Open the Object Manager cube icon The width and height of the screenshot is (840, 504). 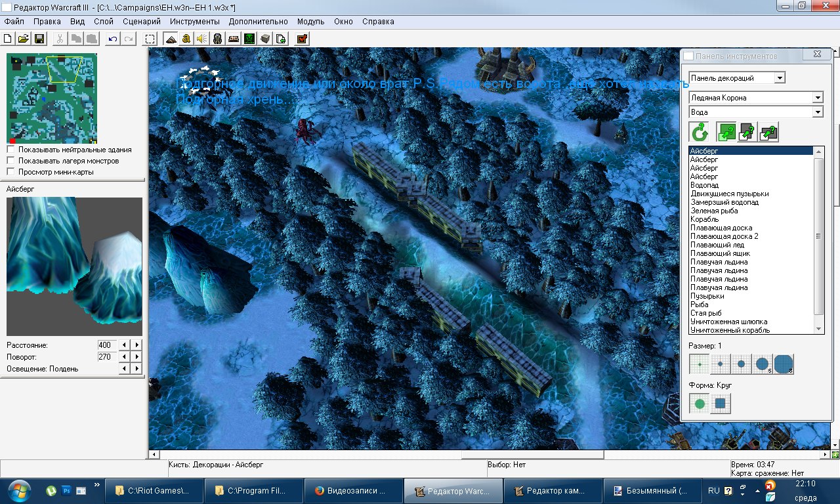266,39
